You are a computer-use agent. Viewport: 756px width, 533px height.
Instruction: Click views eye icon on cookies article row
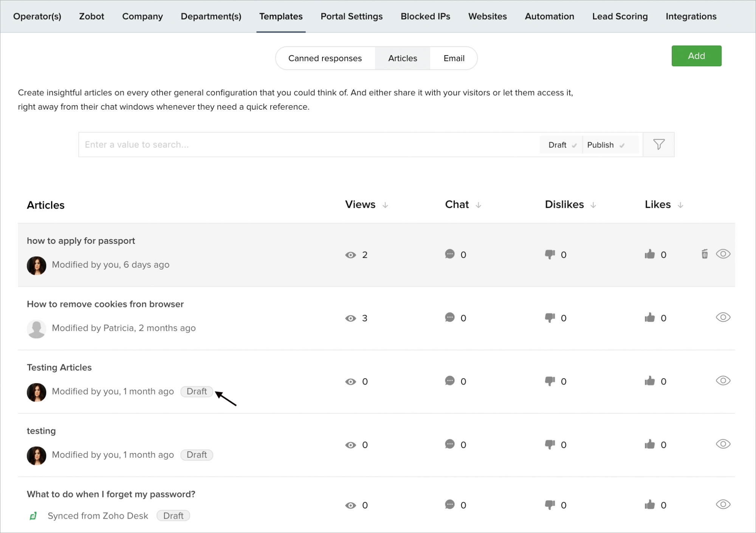350,318
